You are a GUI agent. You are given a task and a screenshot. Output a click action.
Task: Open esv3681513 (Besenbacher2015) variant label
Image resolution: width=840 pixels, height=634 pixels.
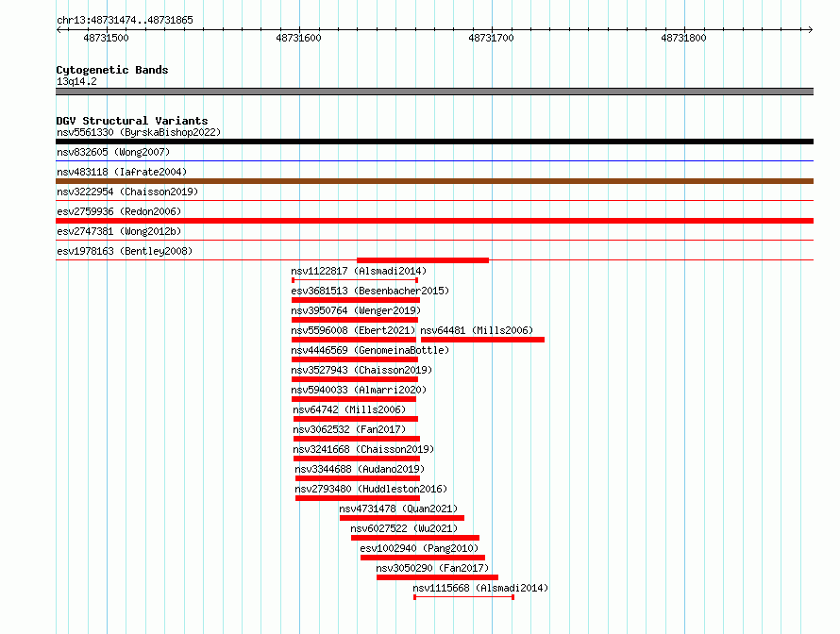pos(370,291)
